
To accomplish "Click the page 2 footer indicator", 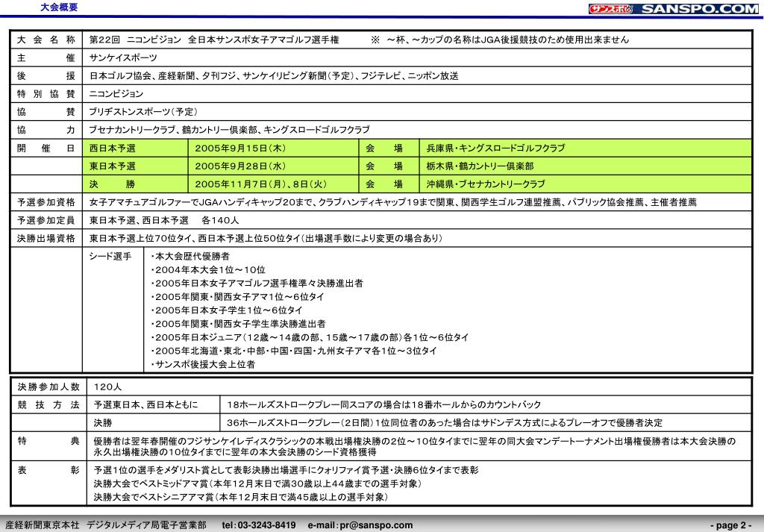I will (x=731, y=525).
